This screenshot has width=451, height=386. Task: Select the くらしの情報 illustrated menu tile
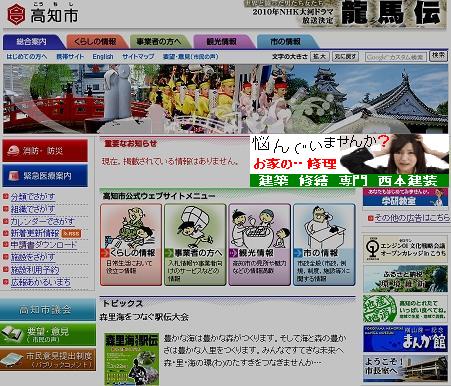pyautogui.click(x=131, y=245)
